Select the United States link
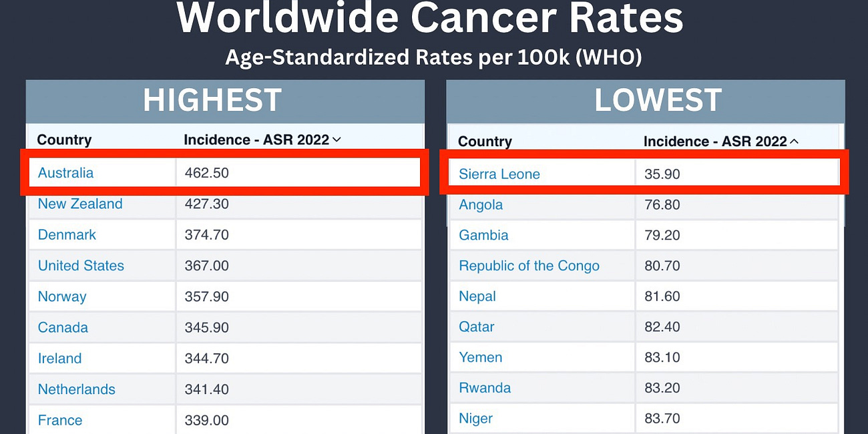Image resolution: width=868 pixels, height=434 pixels. [x=81, y=265]
